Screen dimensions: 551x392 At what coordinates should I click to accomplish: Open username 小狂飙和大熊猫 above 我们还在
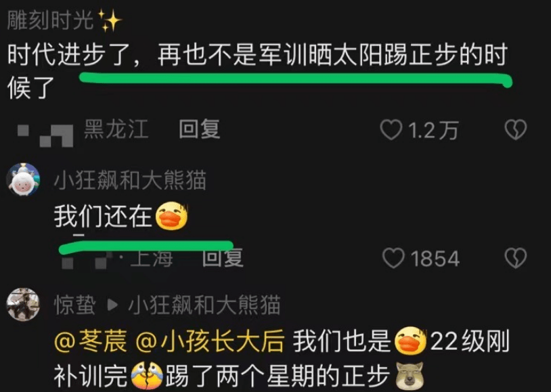coord(130,179)
